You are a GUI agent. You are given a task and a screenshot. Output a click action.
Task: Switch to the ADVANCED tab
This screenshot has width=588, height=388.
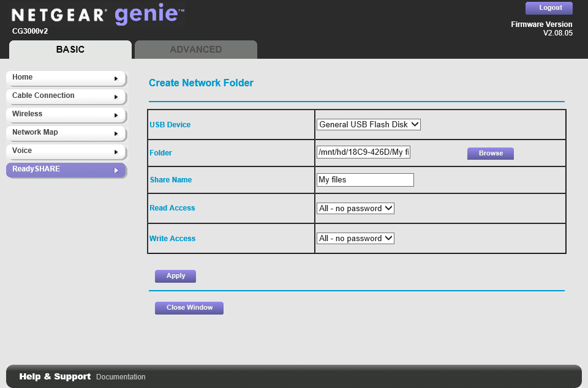click(195, 50)
